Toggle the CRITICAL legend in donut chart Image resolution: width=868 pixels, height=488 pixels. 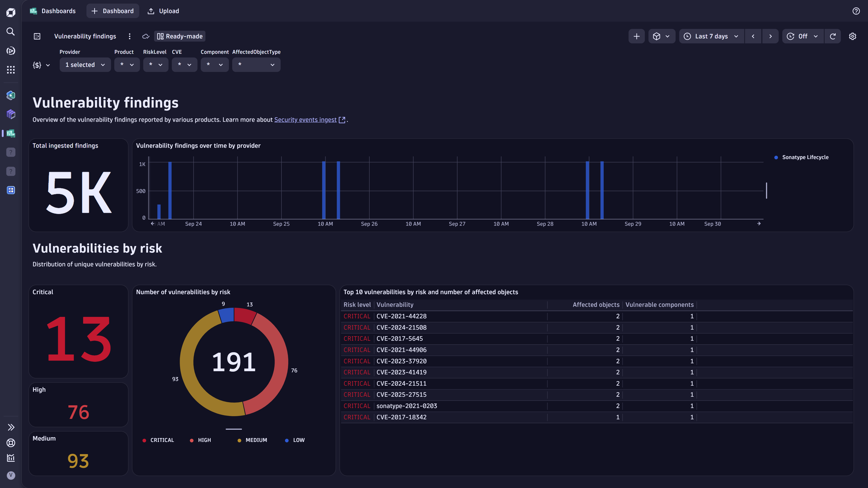(x=158, y=440)
